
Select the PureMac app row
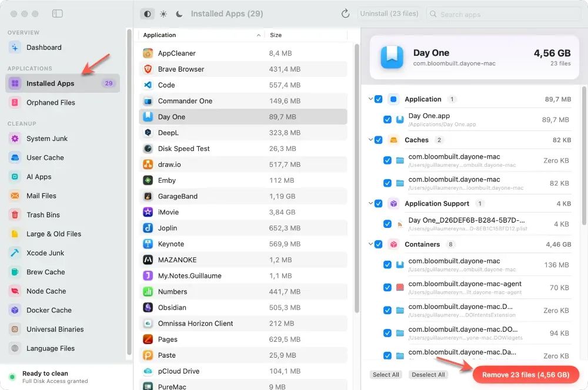tap(243, 386)
